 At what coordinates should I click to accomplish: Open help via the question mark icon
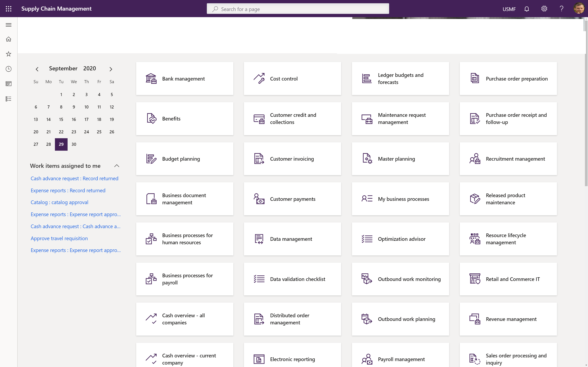point(561,9)
